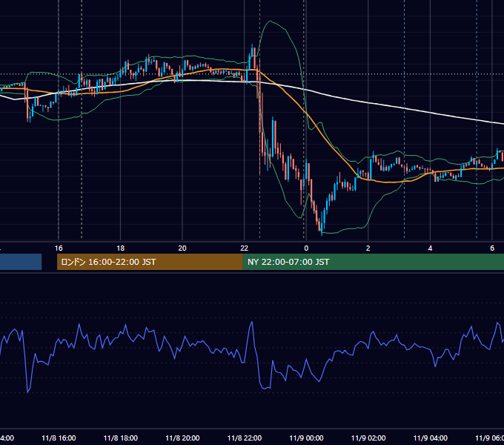The image size is (504, 445).
Task: Click the 2 hour axis label
Action: 368,248
